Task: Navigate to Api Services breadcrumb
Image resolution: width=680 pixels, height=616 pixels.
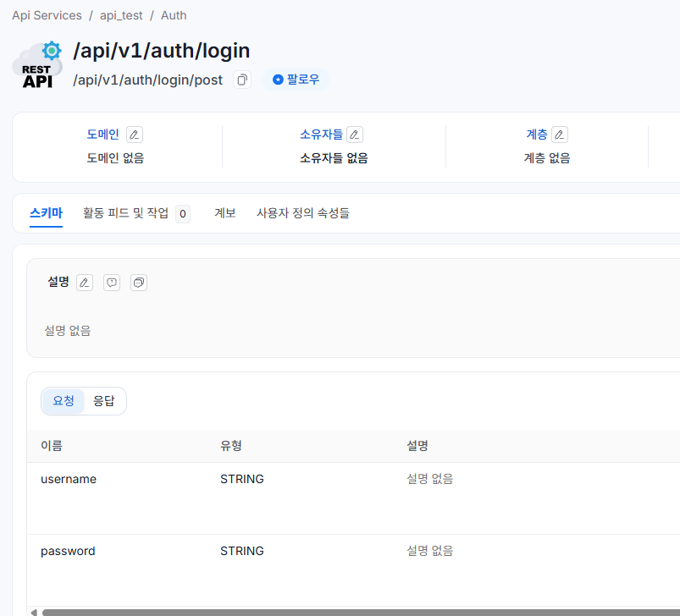Action: click(47, 15)
